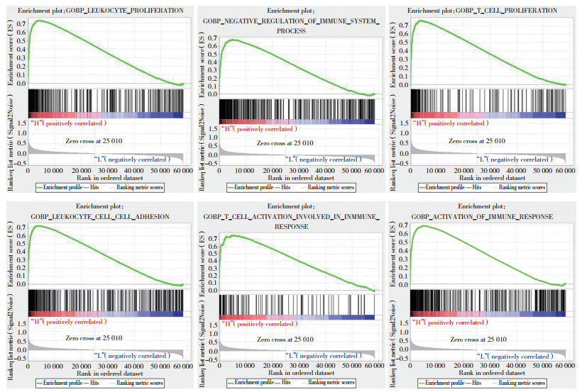Click "L" negatively correlated label in Leukocyte Cell Adhesion plot
Screen dimensions: 582x392
[x=132, y=356]
